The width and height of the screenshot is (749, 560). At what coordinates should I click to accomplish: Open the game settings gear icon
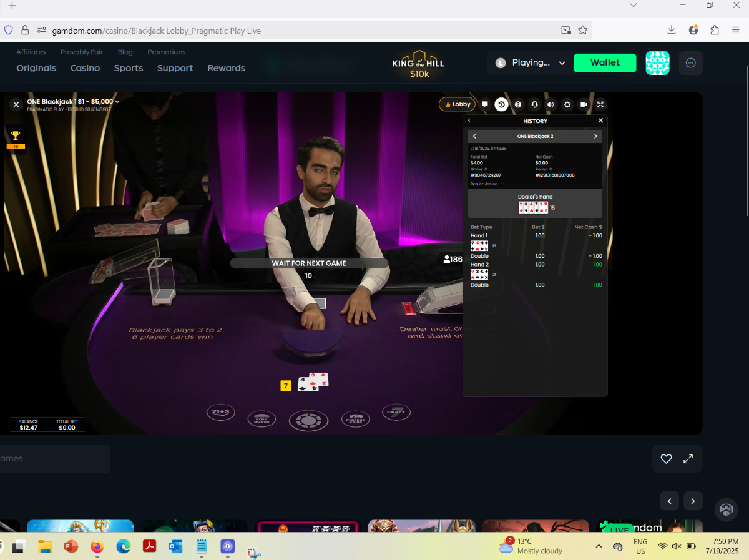click(567, 104)
